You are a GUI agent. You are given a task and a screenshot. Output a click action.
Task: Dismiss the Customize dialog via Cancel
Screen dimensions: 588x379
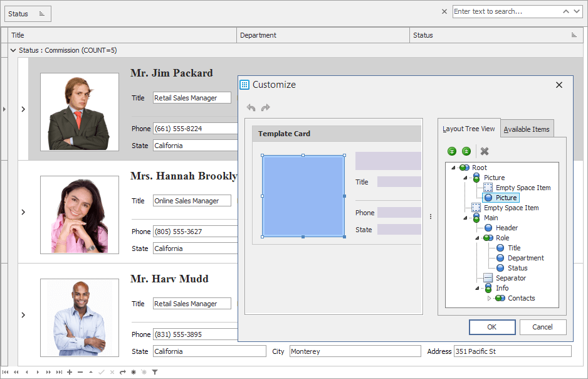(x=543, y=327)
